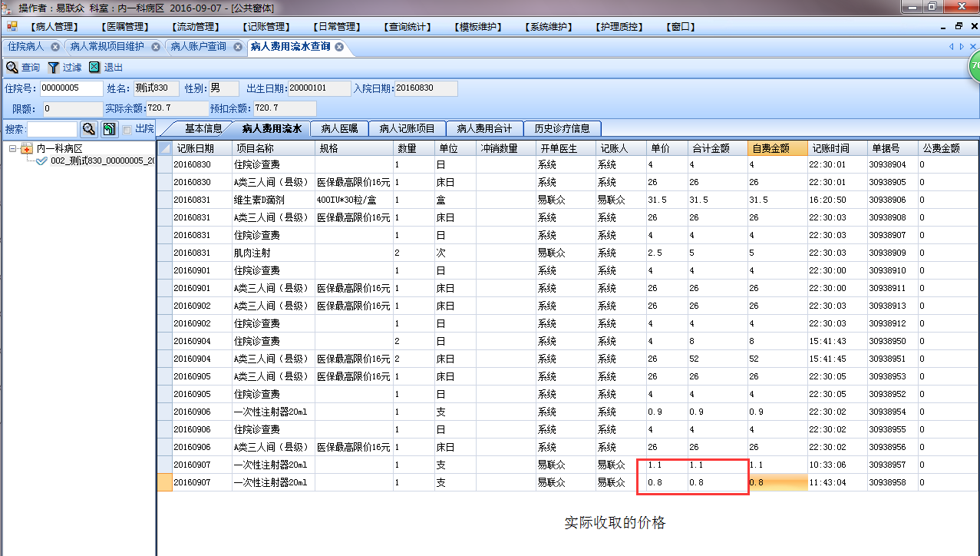The image size is (980, 556).
Task: Sort by the 合计金额 column header
Action: 718,148
